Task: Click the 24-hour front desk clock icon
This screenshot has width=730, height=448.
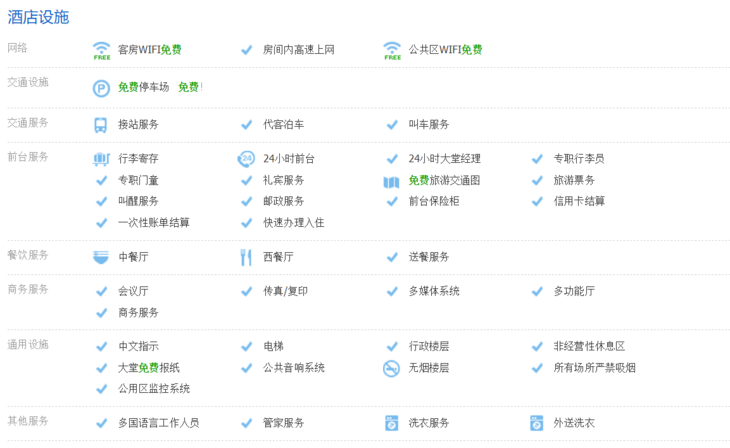Action: [x=246, y=159]
